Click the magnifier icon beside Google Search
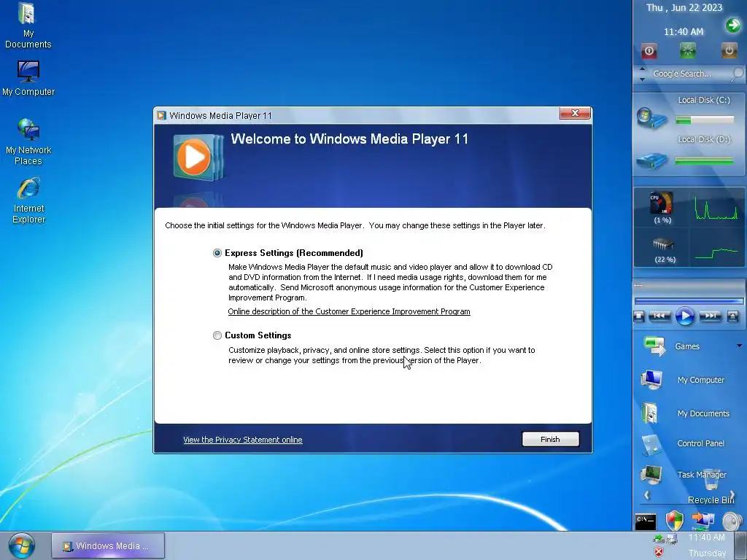Viewport: 747px width, 560px height. pos(737,74)
